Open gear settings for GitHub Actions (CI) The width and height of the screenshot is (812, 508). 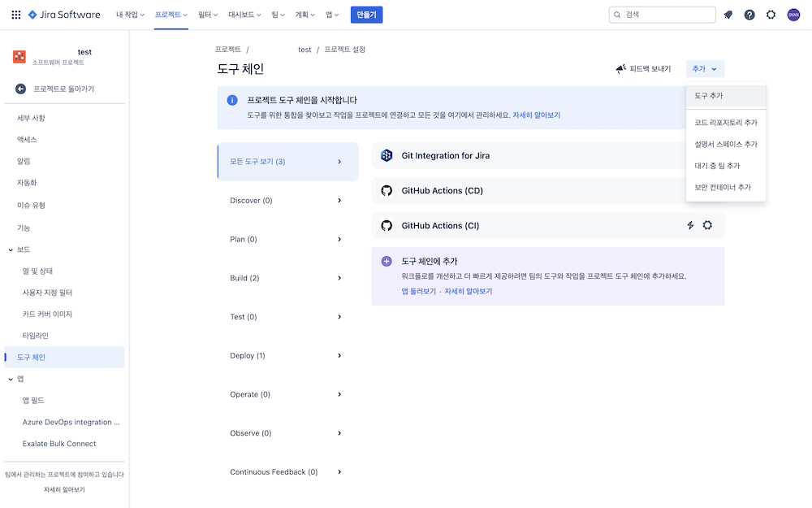pos(707,225)
